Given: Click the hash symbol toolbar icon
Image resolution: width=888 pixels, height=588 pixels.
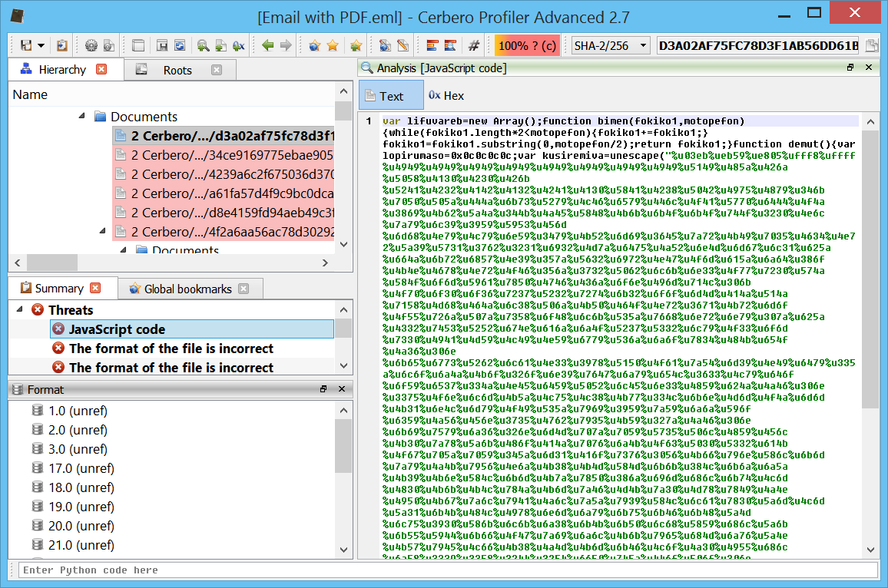Looking at the screenshot, I should 473,45.
